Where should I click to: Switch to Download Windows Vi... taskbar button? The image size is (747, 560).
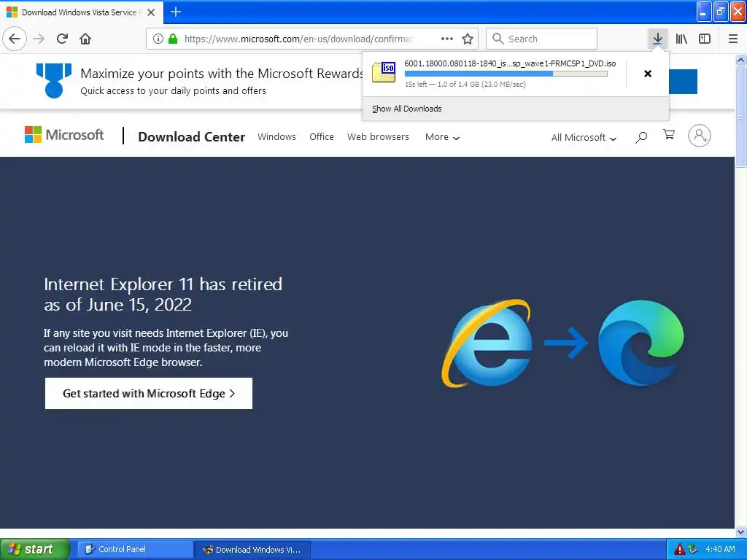point(252,550)
